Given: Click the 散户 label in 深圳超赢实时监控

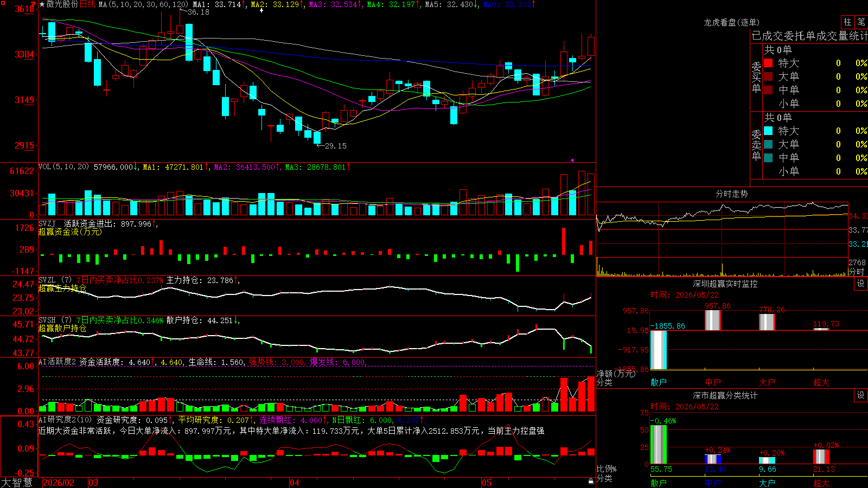Looking at the screenshot, I should tap(659, 382).
